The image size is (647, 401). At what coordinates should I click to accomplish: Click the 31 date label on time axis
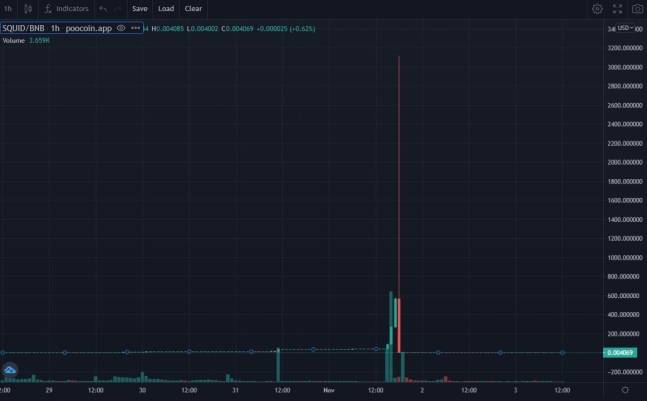(236, 390)
